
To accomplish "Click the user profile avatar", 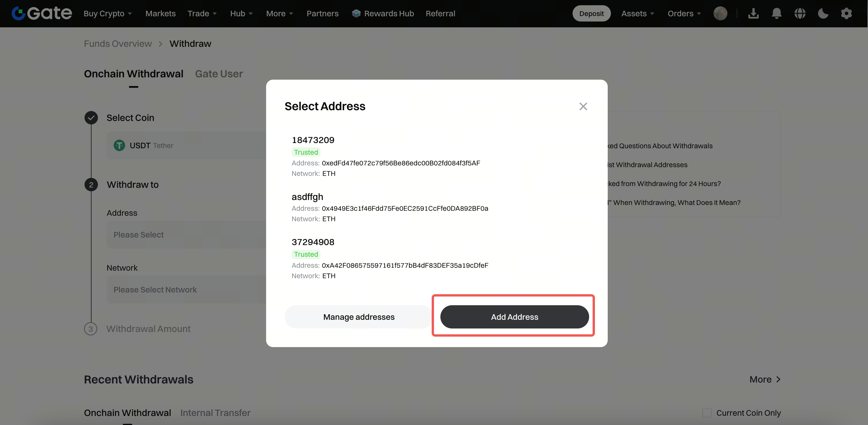I will pos(720,13).
